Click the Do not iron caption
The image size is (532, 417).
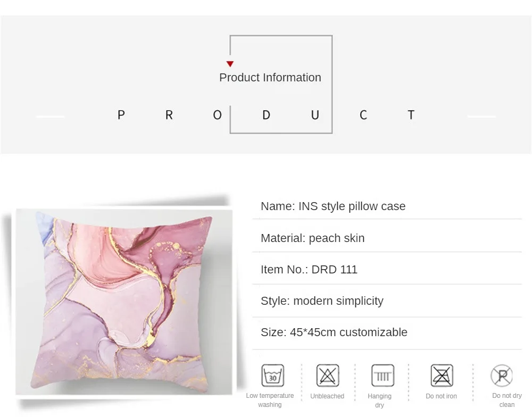coord(441,396)
